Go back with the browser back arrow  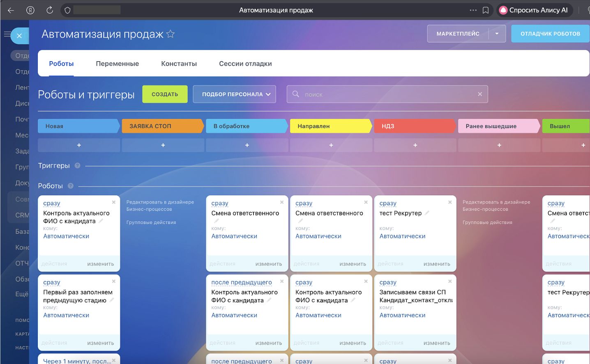tap(11, 10)
